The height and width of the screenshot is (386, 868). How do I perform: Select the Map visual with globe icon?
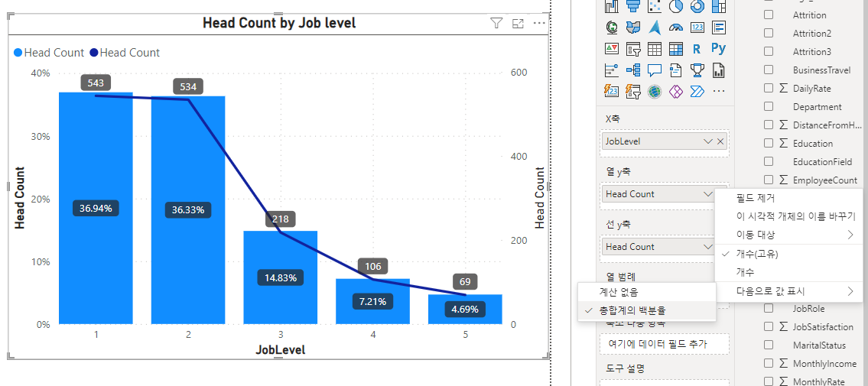(x=612, y=27)
